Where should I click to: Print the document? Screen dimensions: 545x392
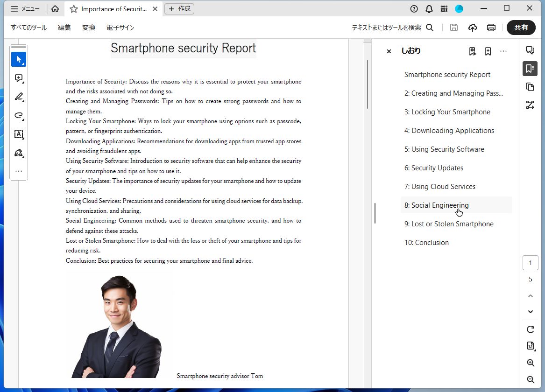(x=491, y=28)
